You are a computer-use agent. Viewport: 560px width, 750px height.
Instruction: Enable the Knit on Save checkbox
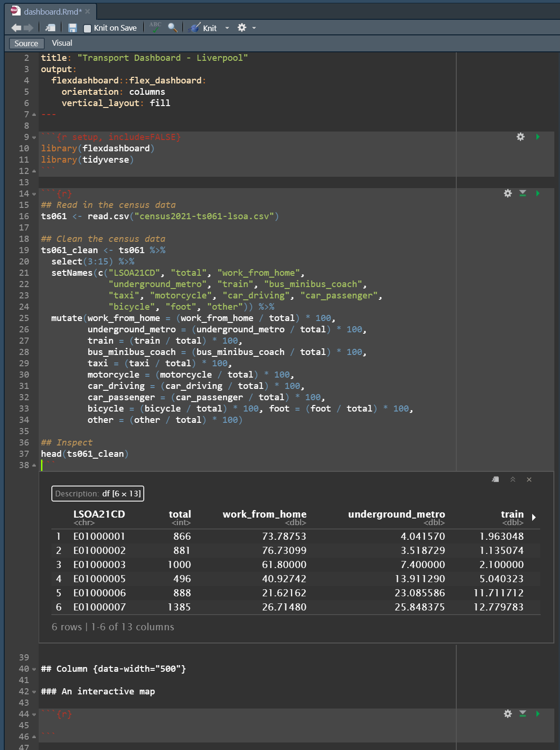(87, 28)
